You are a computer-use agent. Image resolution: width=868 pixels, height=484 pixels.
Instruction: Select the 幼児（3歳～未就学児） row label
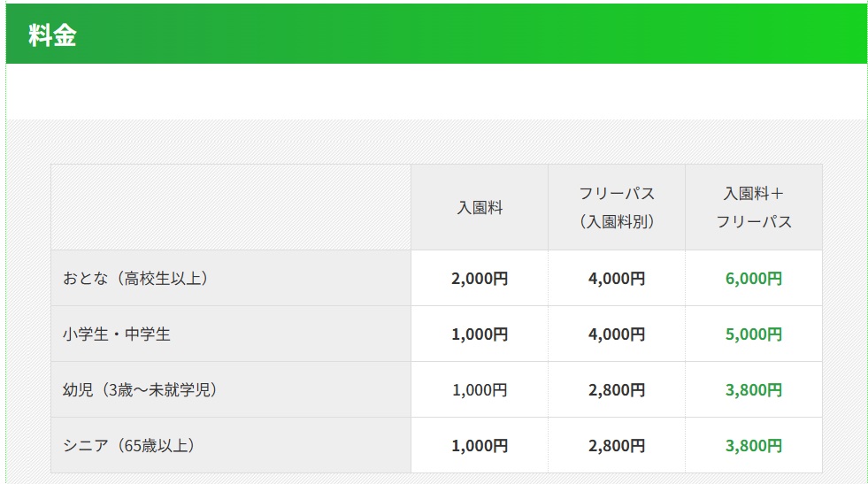[x=140, y=389]
